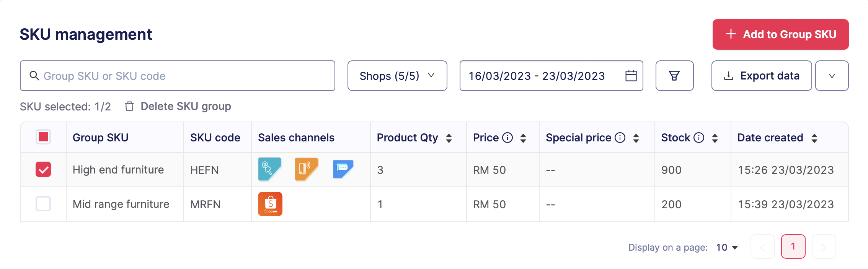Screen dimensions: 868x269
Task: Sort by Date created column
Action: (x=814, y=138)
